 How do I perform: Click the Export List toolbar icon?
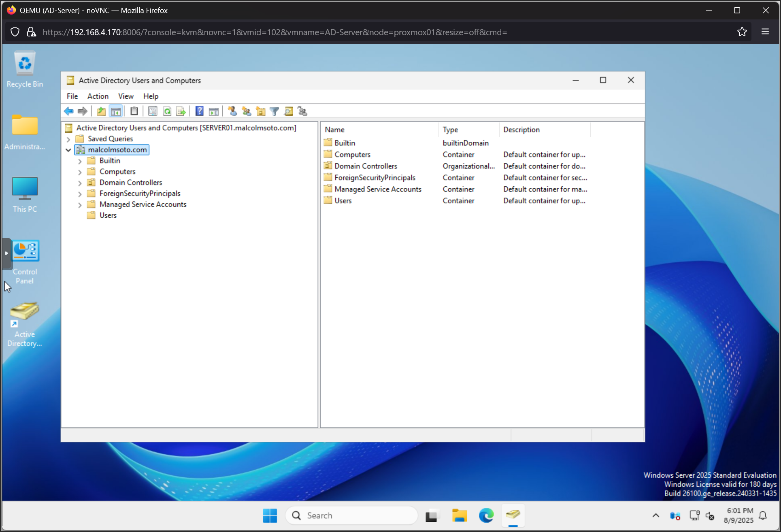[181, 111]
